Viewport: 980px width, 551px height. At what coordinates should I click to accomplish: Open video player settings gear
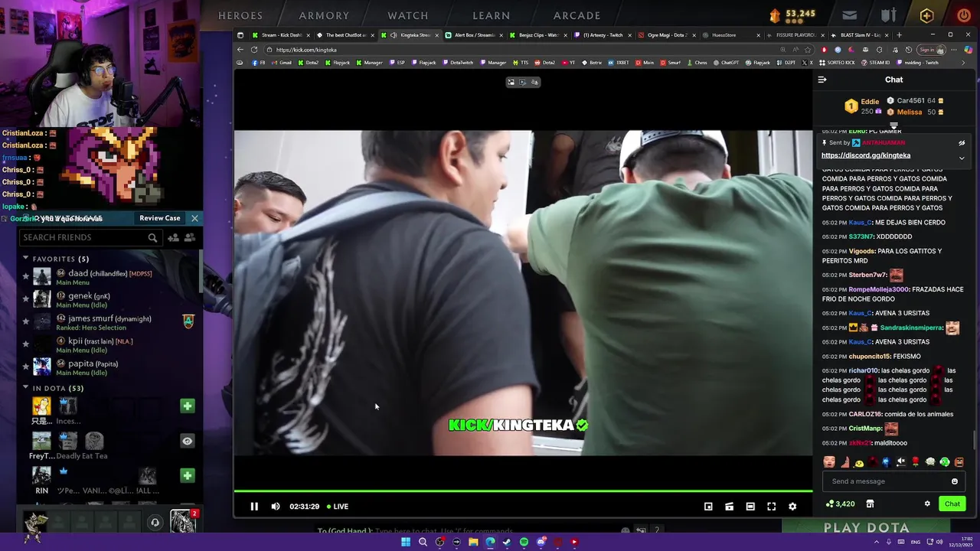point(792,506)
